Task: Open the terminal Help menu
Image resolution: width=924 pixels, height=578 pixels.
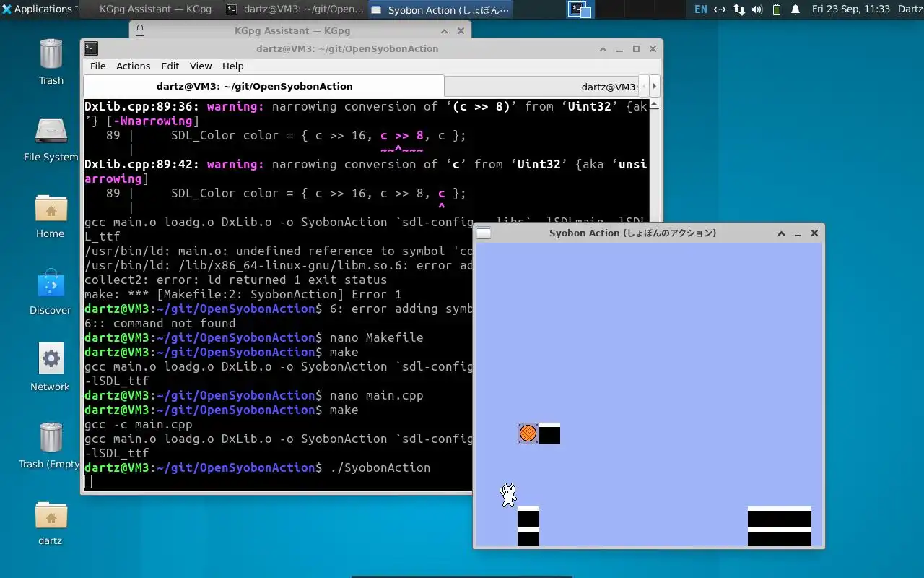Action: [232, 66]
